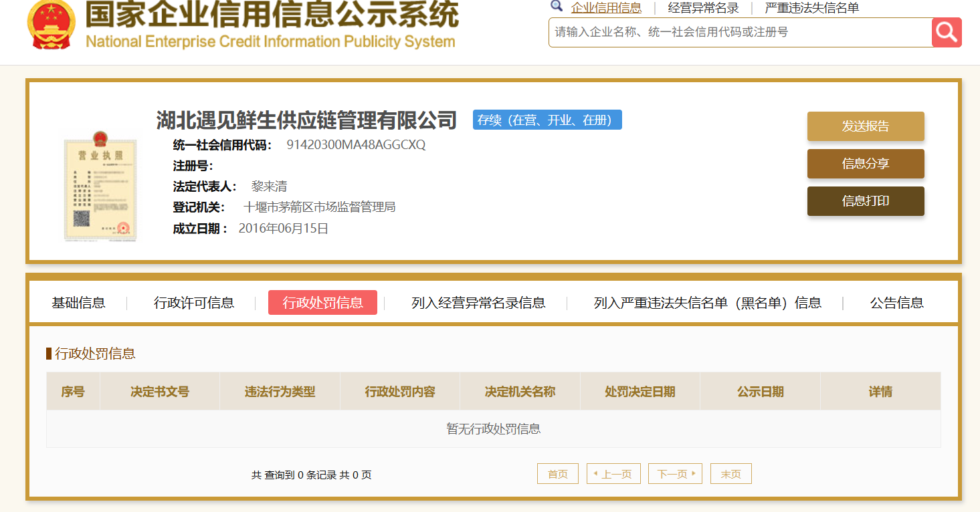Click the 处罚决定日期 column header

640,392
